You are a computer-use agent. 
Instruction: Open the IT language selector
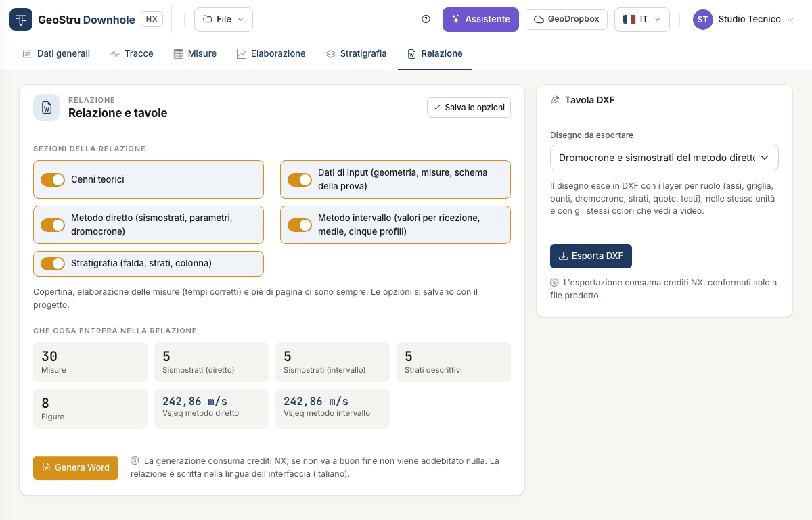642,20
